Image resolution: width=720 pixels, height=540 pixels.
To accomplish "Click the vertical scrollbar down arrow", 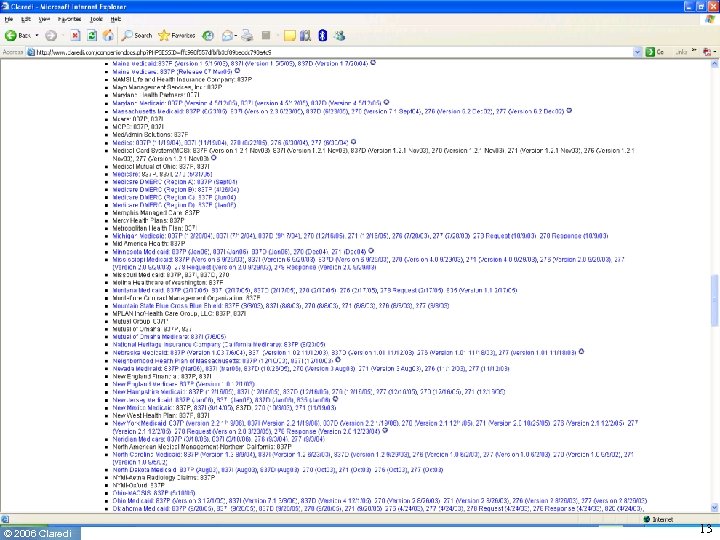I will [715, 507].
